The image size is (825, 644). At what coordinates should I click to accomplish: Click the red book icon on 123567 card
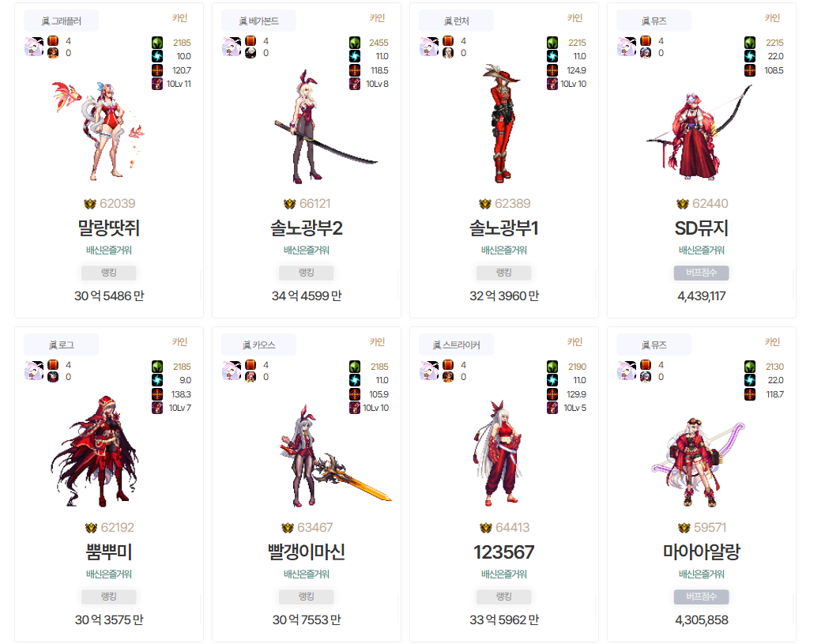click(448, 364)
